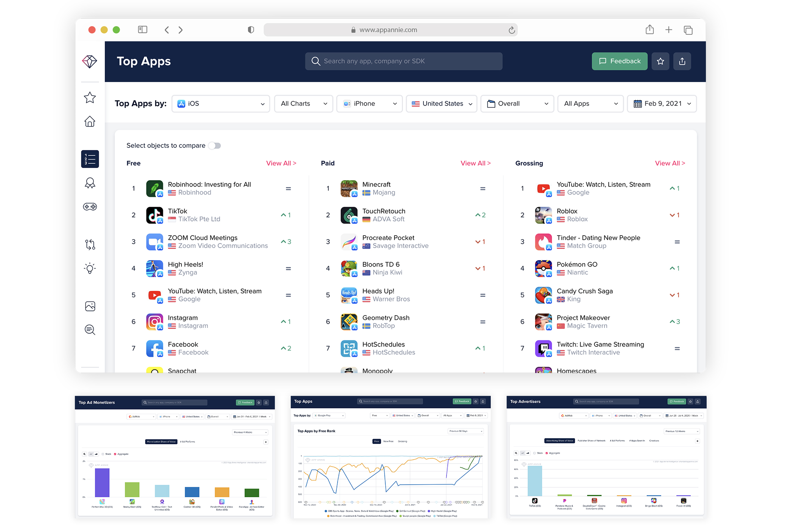Open the Procreate Pocket app name
794x532 pixels.
388,238
